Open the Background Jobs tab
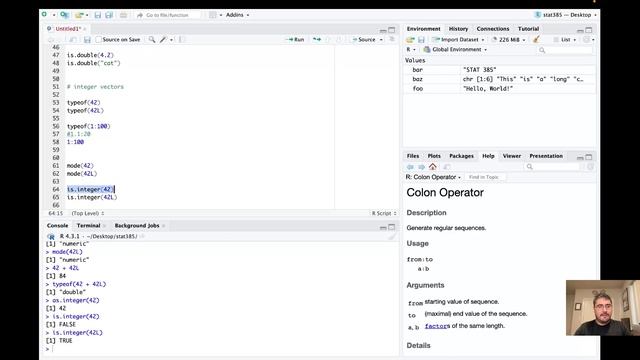The height and width of the screenshot is (360, 640). click(x=137, y=225)
